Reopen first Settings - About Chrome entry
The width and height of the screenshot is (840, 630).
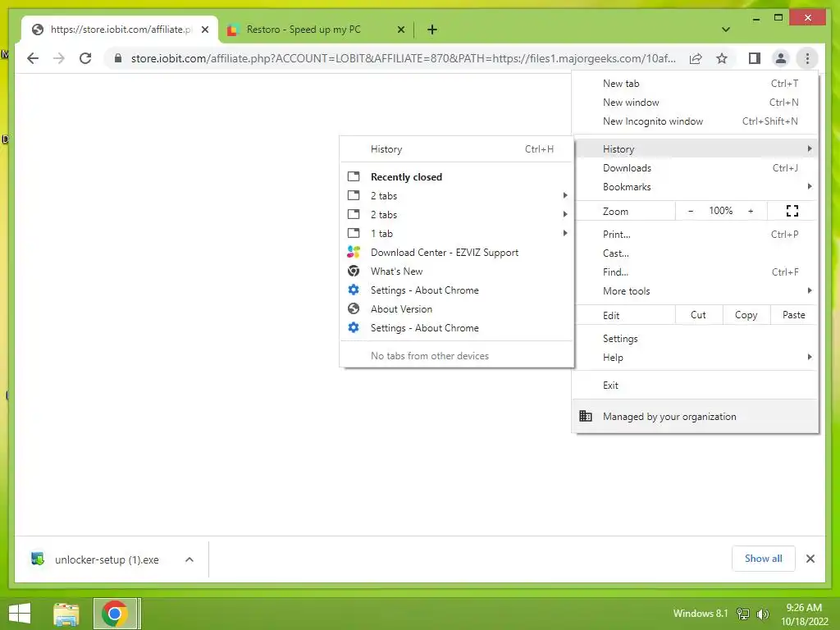point(457,290)
